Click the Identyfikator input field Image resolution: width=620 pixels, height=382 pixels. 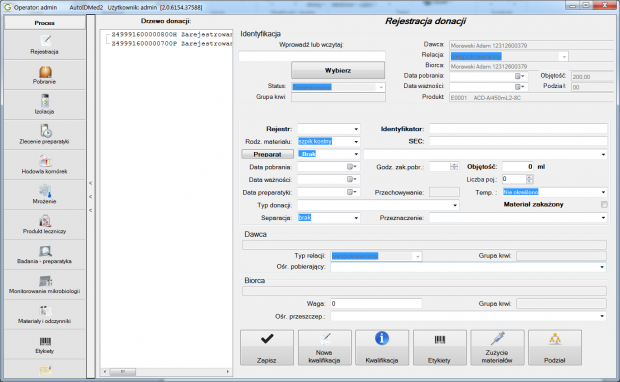click(x=518, y=129)
